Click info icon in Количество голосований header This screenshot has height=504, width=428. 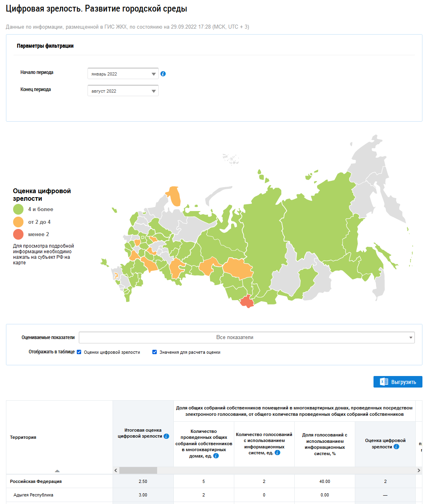click(277, 453)
